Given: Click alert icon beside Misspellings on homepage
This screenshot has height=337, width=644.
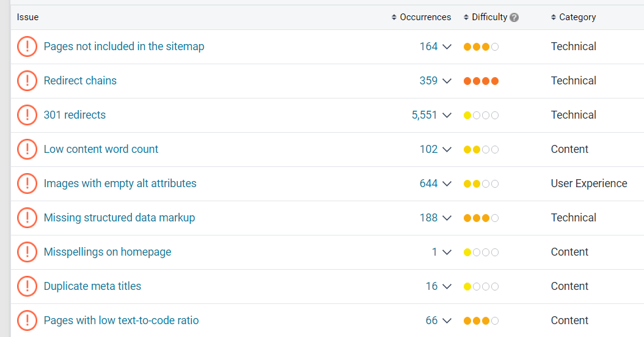Looking at the screenshot, I should [x=27, y=252].
